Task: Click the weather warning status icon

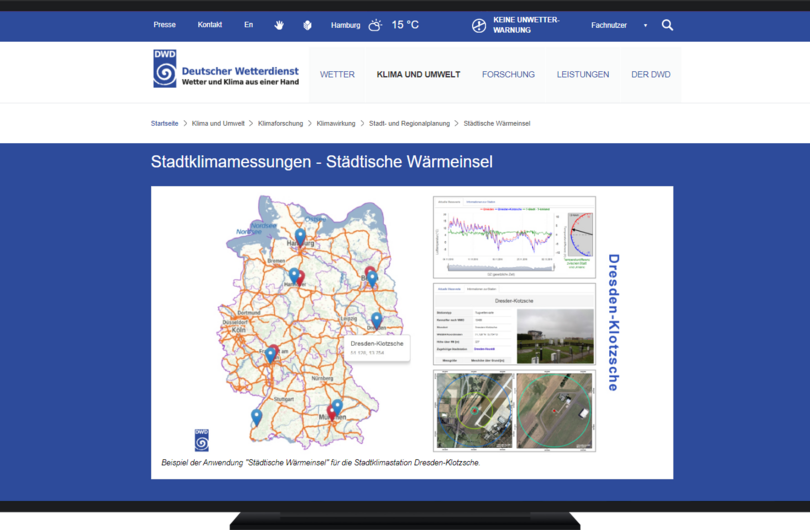Action: pyautogui.click(x=479, y=25)
